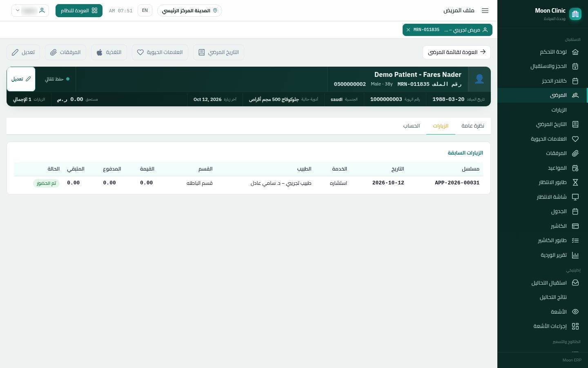Click the تعديل button in patient banner

click(x=21, y=79)
